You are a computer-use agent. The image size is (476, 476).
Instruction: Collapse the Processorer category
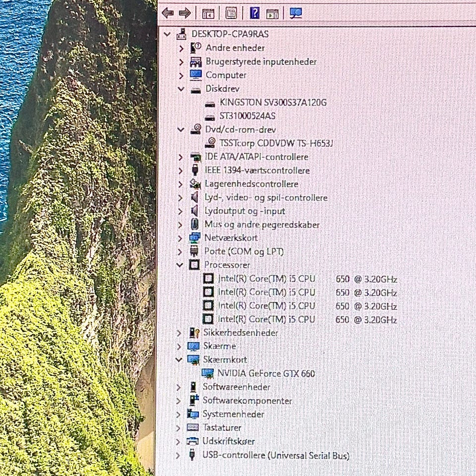tap(179, 265)
